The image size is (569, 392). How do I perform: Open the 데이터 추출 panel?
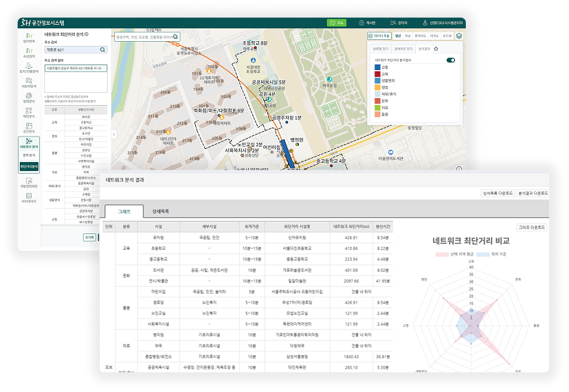click(x=380, y=36)
